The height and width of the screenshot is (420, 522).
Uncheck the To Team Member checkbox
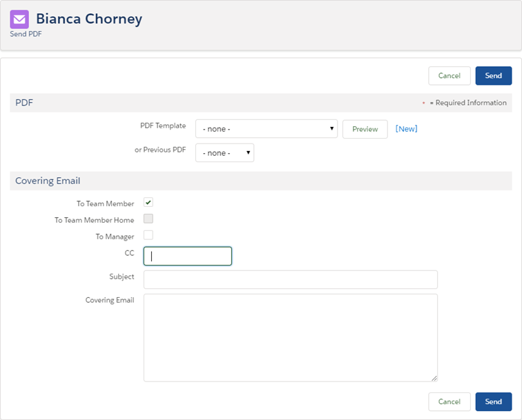pyautogui.click(x=148, y=203)
